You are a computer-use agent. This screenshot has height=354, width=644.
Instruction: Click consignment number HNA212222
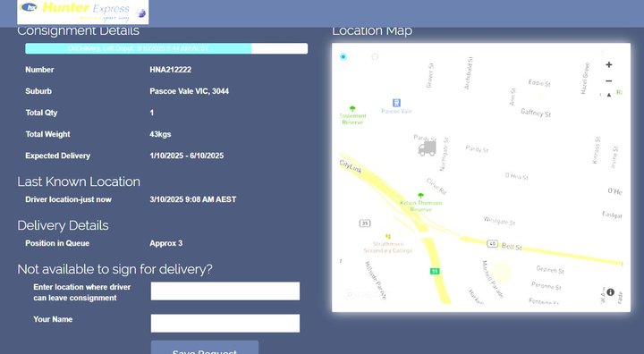171,70
